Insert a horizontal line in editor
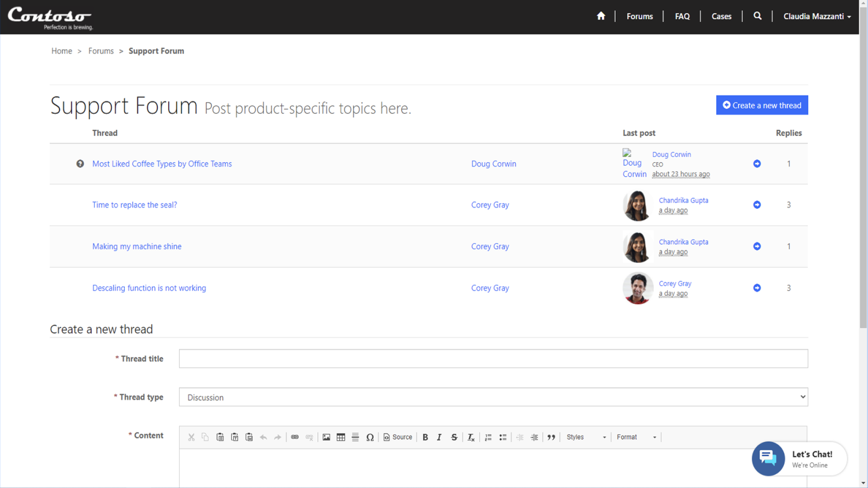The height and width of the screenshot is (488, 868). [x=355, y=437]
